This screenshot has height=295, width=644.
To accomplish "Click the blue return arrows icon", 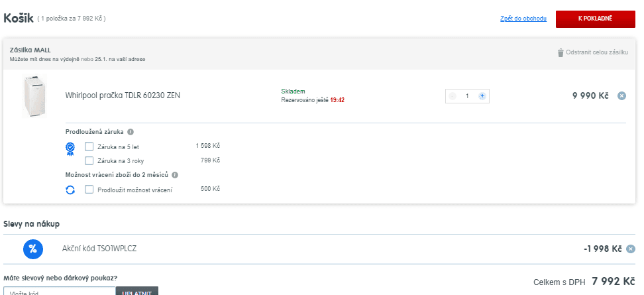I will 70,190.
